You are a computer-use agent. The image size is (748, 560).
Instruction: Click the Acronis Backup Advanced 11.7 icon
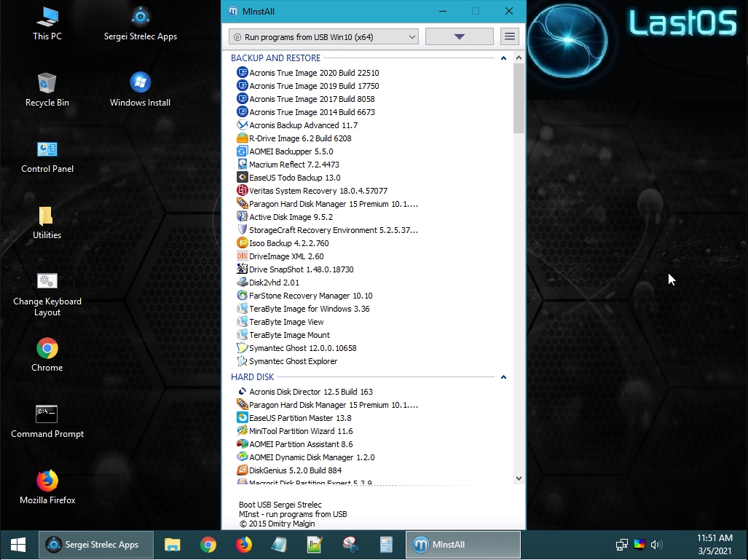(x=243, y=125)
